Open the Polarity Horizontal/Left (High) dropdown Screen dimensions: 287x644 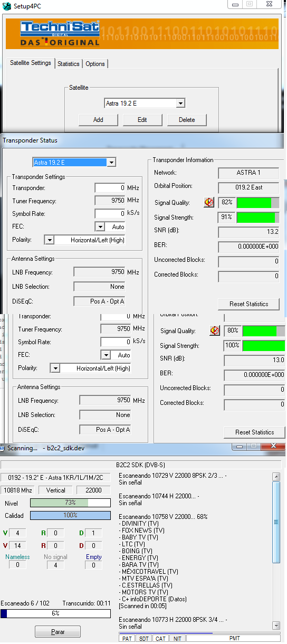click(49, 240)
